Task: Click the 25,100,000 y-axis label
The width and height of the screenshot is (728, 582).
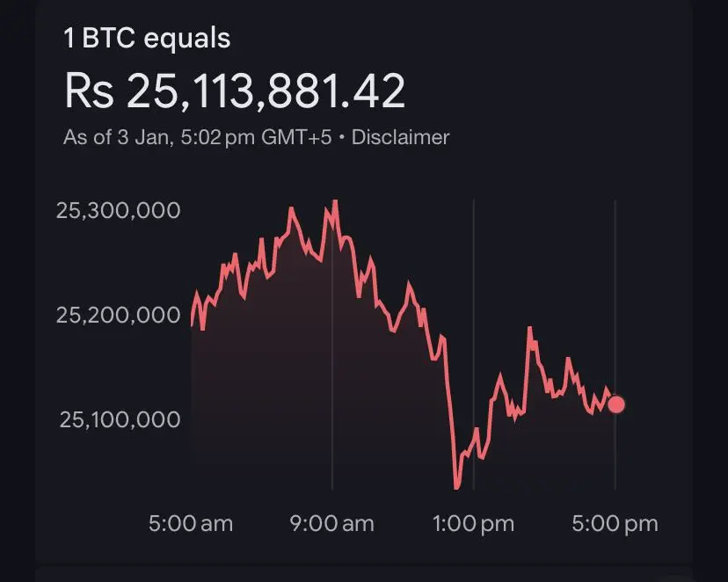Action: pyautogui.click(x=120, y=419)
